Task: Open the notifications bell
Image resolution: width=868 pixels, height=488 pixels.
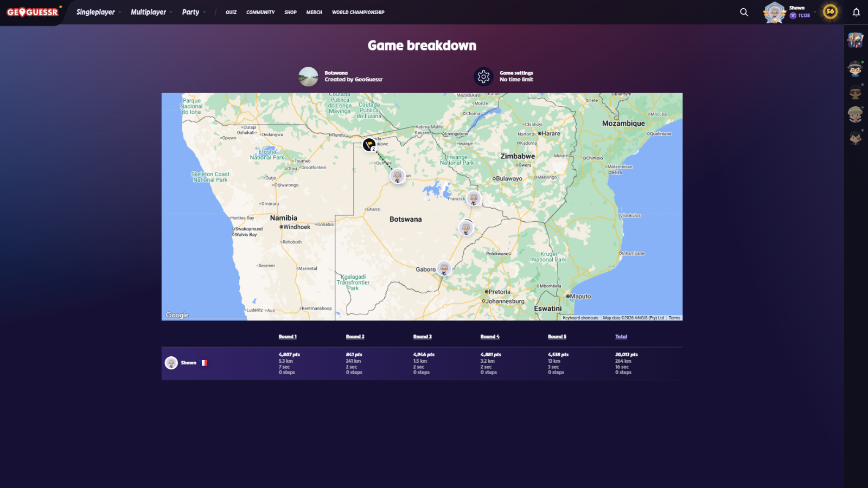Action: pos(856,12)
